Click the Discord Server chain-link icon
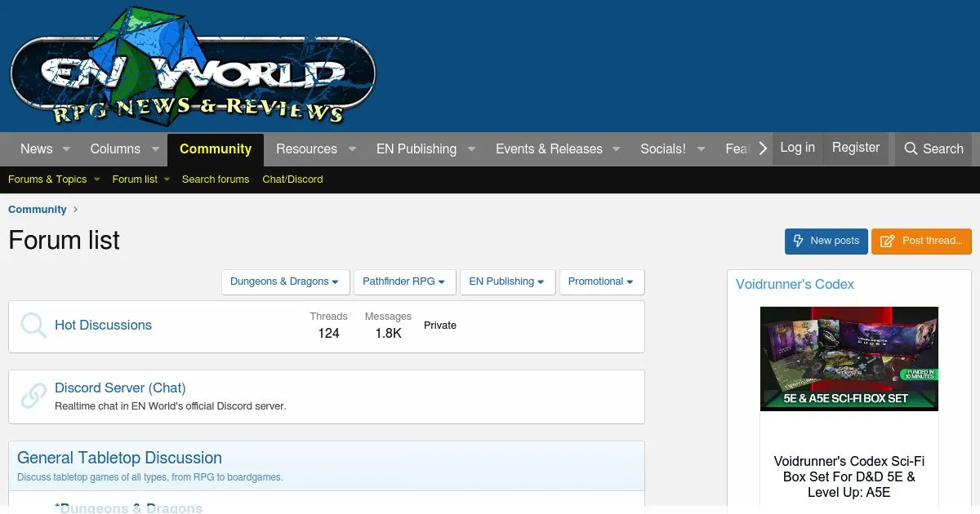 point(33,396)
